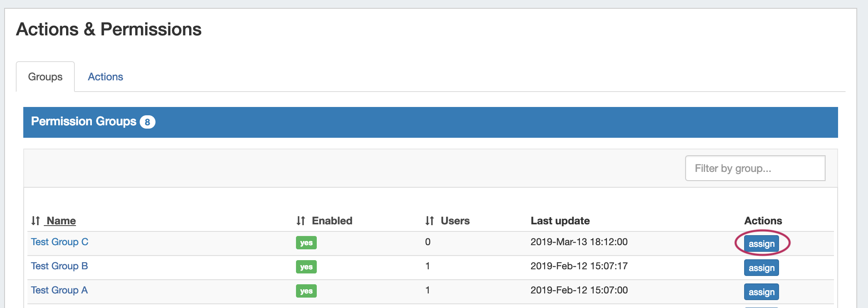Click the green yes badge for Test Group B
Viewport: 868px width, 308px height.
coord(306,267)
